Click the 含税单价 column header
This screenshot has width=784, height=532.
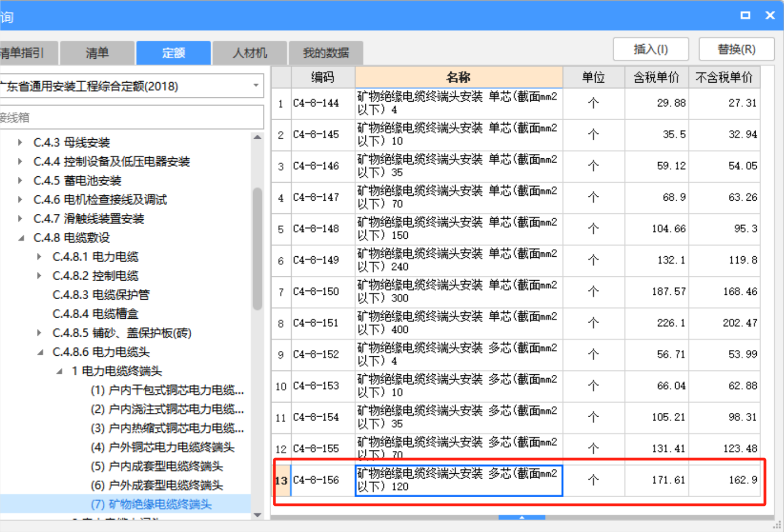pyautogui.click(x=657, y=77)
